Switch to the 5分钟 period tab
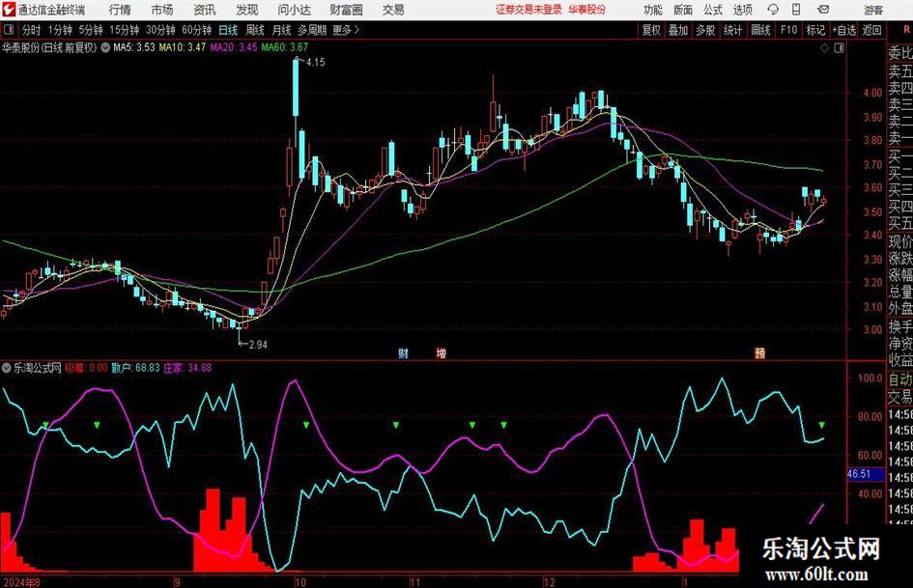Viewport: 913px width, 588px height. (90, 30)
